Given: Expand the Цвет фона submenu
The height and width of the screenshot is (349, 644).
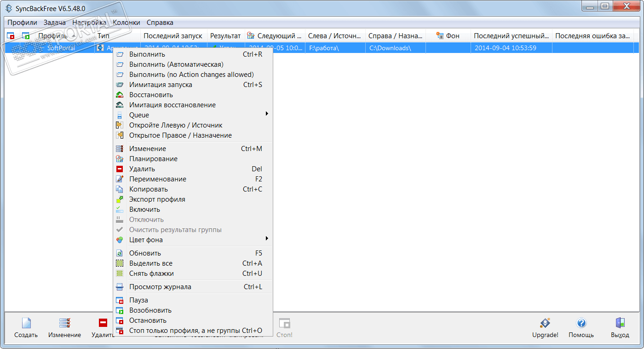Looking at the screenshot, I should pyautogui.click(x=193, y=240).
